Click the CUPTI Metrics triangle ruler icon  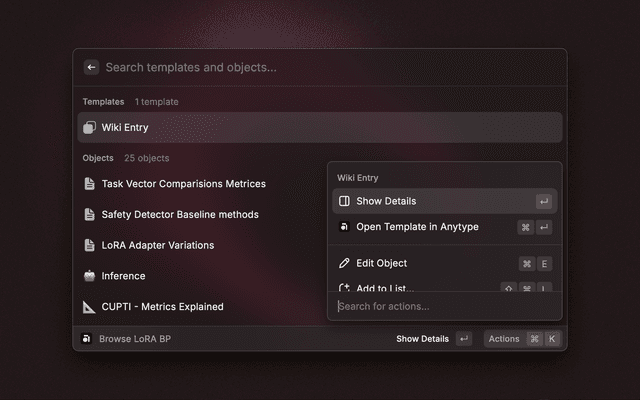(89, 307)
